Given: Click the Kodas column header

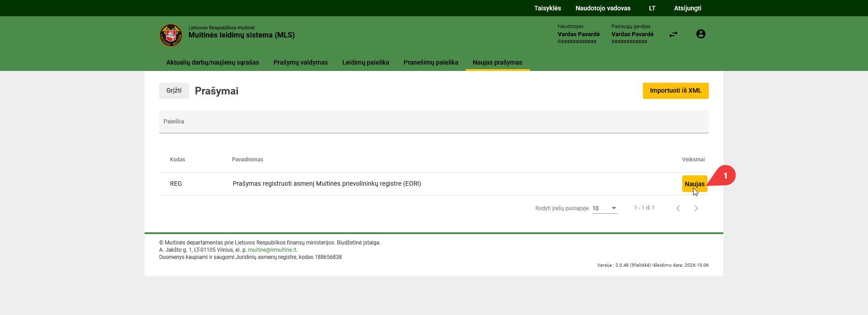Looking at the screenshot, I should (x=178, y=160).
